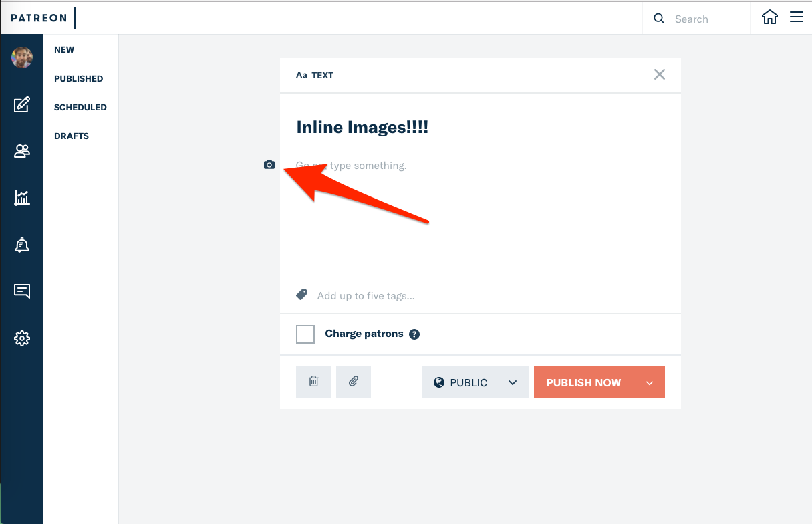Image resolution: width=812 pixels, height=524 pixels.
Task: Open the analytics chart icon in sidebar
Action: pyautogui.click(x=22, y=198)
